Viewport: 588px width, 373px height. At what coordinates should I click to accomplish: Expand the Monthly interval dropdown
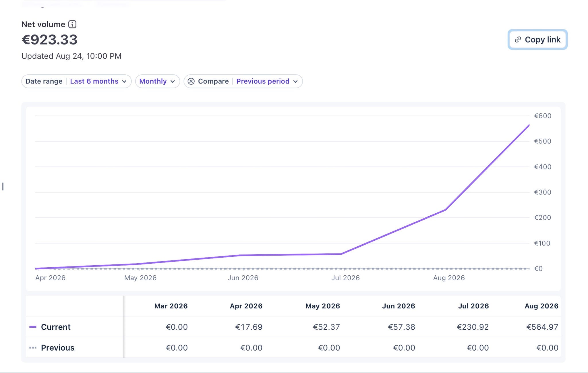158,81
